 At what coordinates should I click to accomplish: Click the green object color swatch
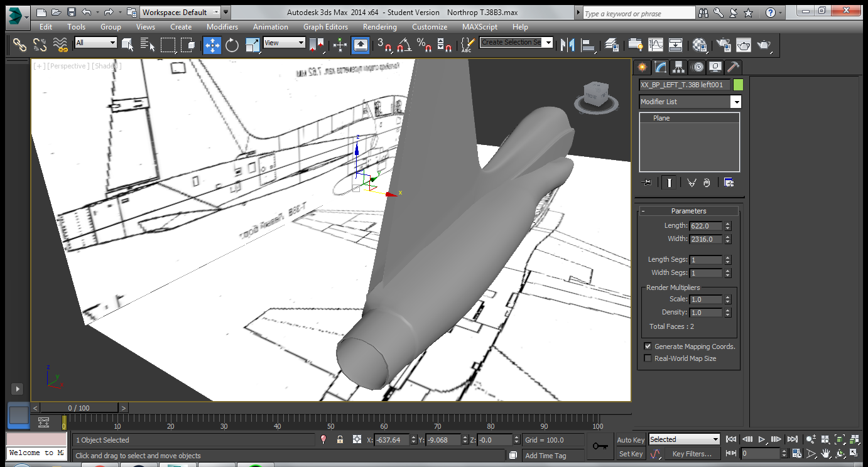(738, 85)
